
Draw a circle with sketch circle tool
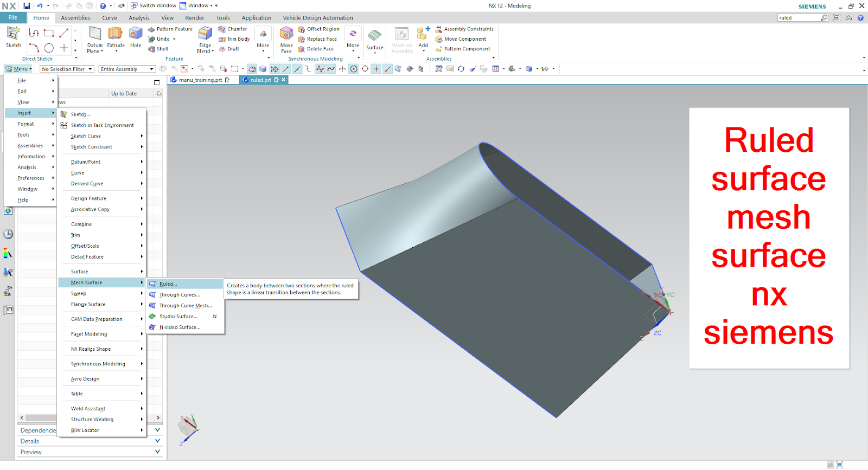(x=49, y=48)
